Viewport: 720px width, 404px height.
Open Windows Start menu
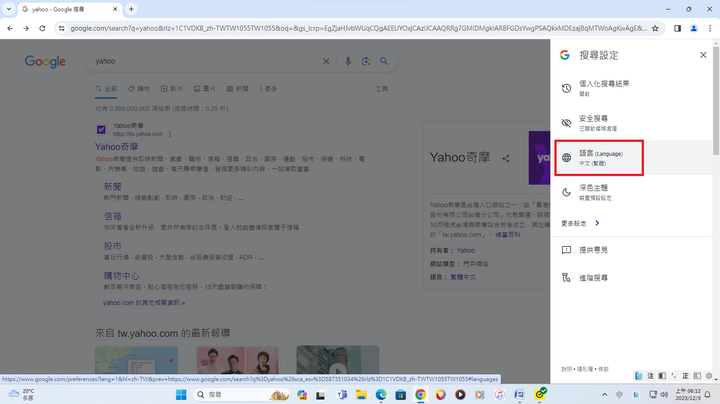181,394
